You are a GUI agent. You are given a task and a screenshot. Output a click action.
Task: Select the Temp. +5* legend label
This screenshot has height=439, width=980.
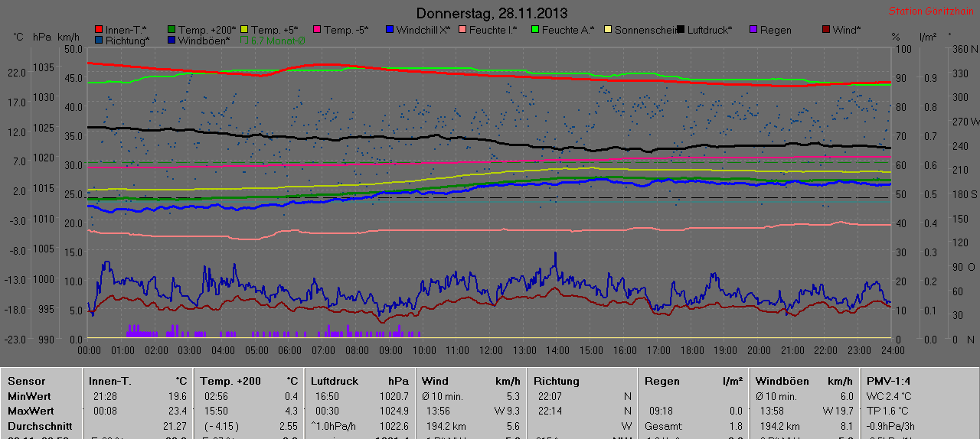coord(275,30)
